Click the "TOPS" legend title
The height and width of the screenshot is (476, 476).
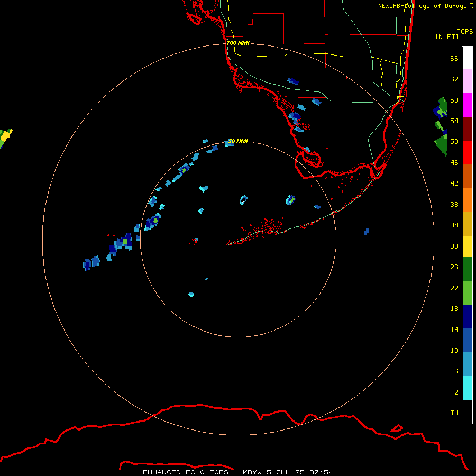click(x=465, y=31)
